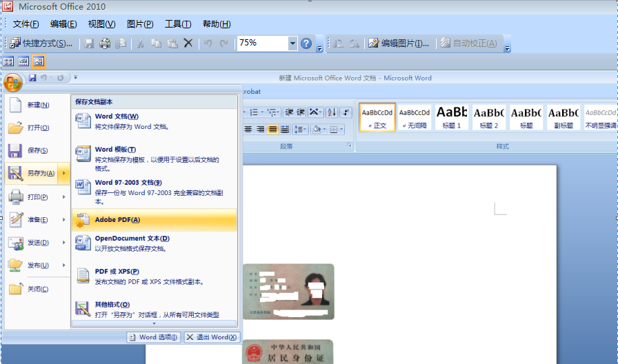This screenshot has height=364, width=618.
Task: Click the Picture Manager save icon
Action: point(90,43)
